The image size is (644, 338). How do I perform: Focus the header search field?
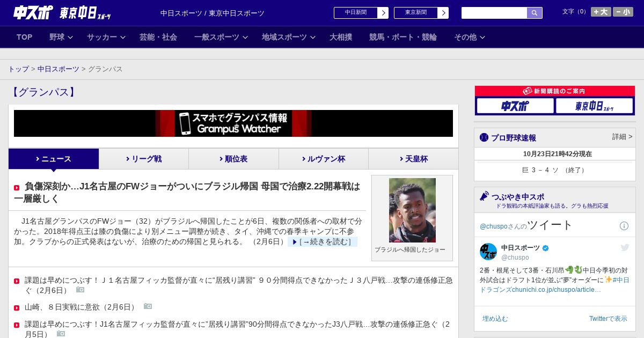[x=494, y=13]
